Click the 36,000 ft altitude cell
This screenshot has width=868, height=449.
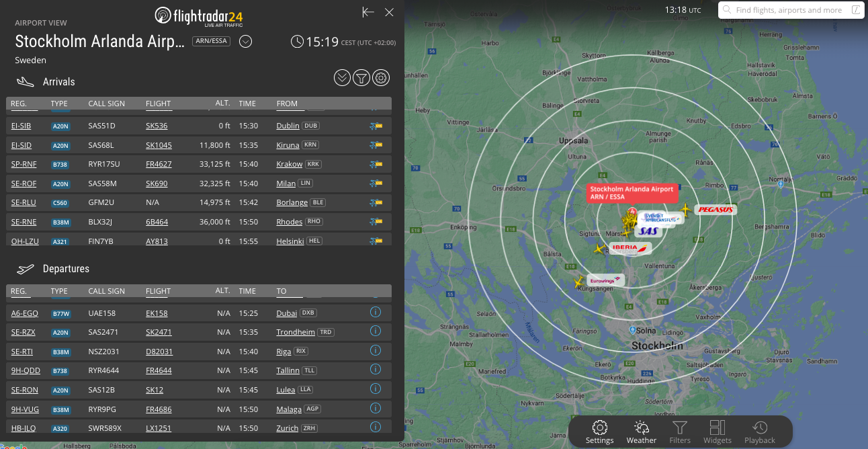tap(214, 222)
